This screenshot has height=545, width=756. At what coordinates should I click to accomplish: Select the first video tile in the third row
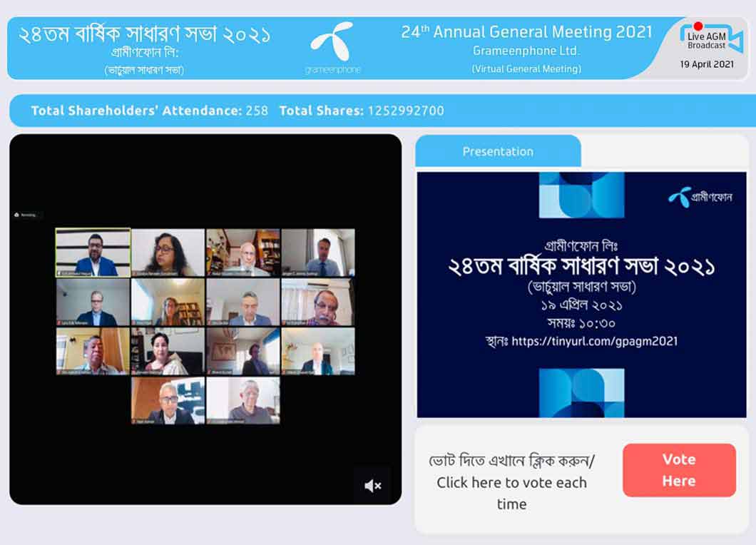point(93,351)
